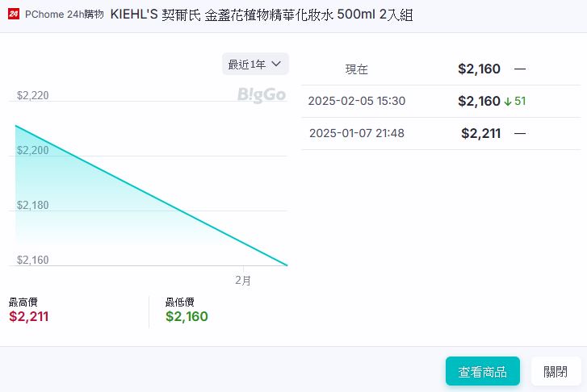Click the 最高價 $2,211 value
The height and width of the screenshot is (392, 587).
(29, 316)
